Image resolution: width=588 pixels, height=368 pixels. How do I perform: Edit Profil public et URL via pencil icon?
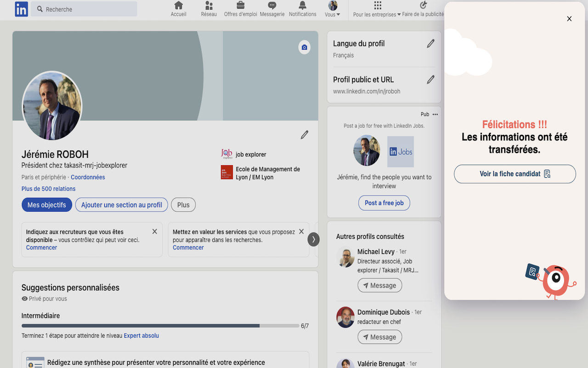[x=430, y=79]
